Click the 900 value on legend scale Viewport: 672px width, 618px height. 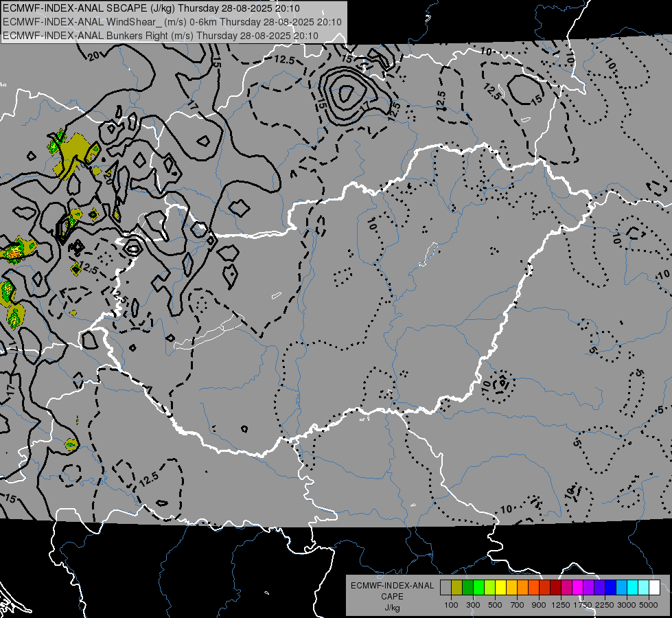point(539,605)
